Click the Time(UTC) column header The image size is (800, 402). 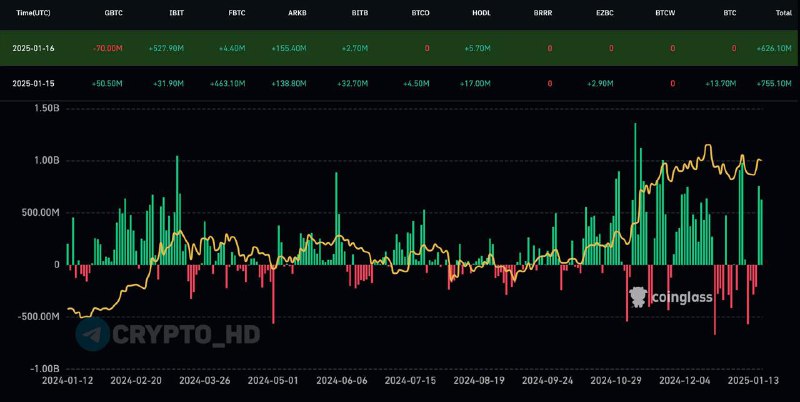[33, 13]
